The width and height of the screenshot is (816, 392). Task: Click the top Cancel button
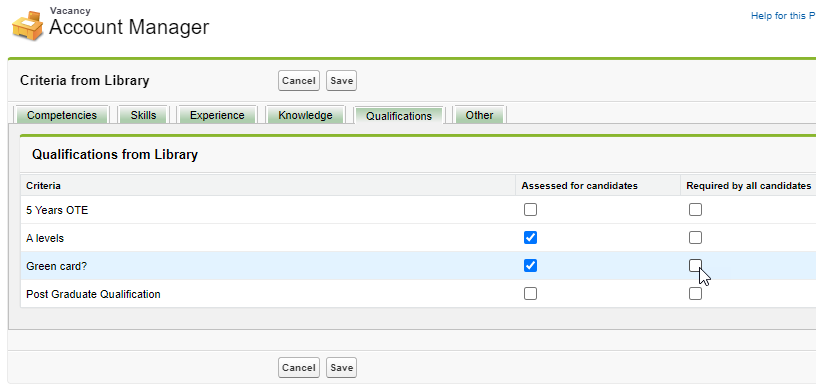coord(299,81)
